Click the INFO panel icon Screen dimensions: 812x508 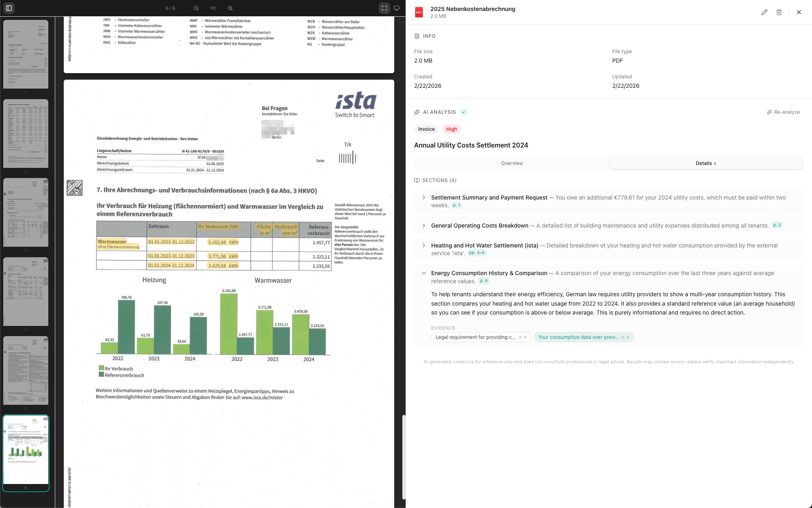click(417, 36)
